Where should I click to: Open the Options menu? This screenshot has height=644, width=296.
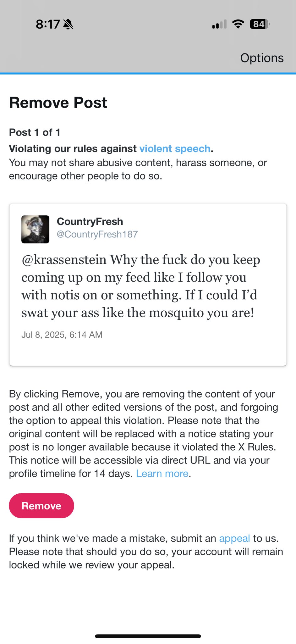coord(262,58)
